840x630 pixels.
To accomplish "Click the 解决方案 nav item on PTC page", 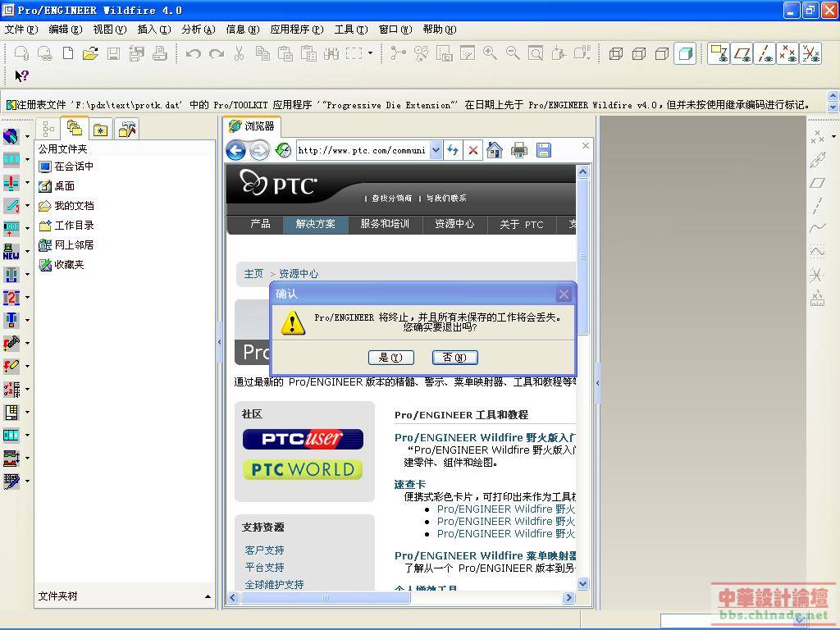I will pyautogui.click(x=316, y=225).
